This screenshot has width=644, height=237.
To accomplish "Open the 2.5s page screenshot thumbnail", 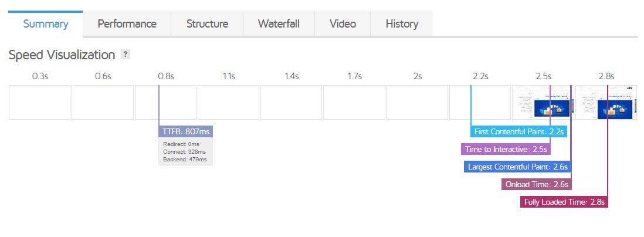I will (x=543, y=103).
